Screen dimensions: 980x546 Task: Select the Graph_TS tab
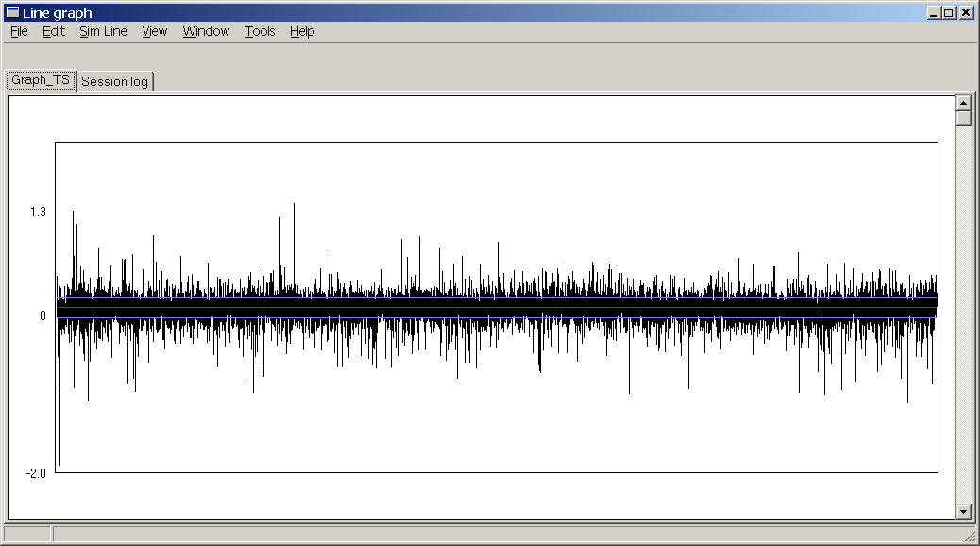[41, 80]
